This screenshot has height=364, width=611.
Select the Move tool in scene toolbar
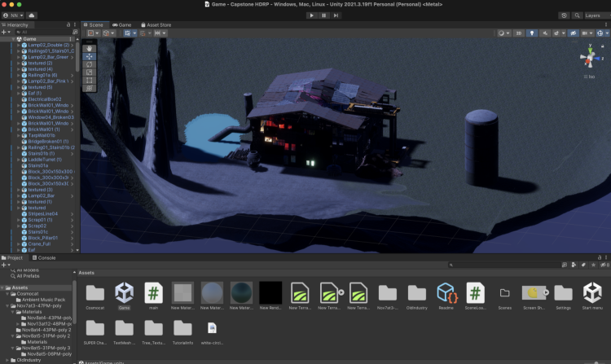point(90,56)
